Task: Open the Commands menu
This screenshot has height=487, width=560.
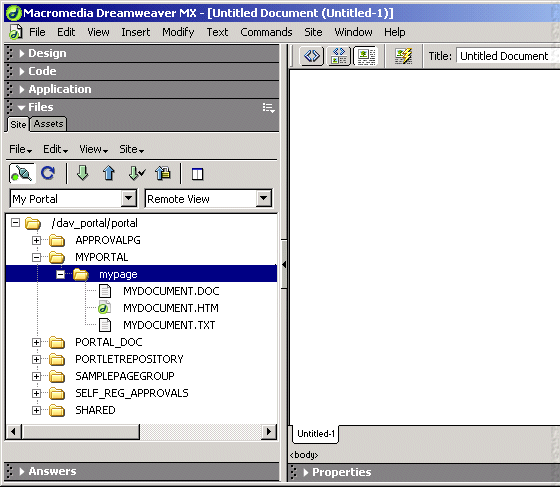Action: point(266,32)
